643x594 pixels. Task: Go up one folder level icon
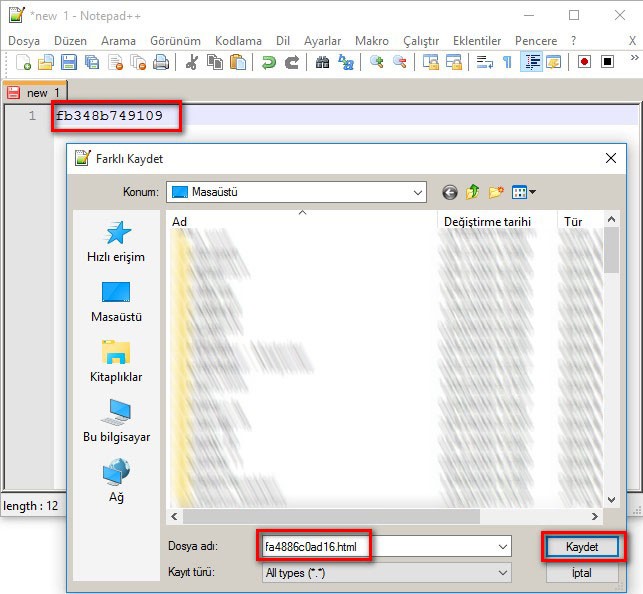point(472,192)
